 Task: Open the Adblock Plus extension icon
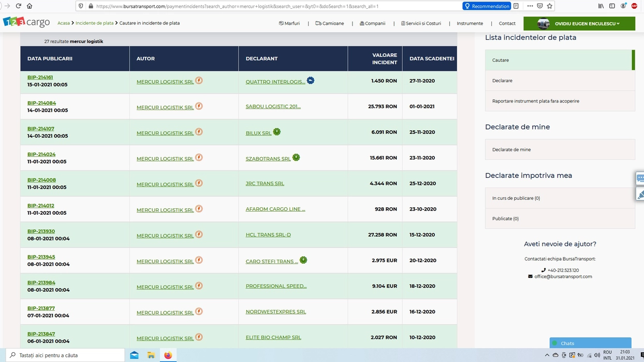click(x=634, y=6)
